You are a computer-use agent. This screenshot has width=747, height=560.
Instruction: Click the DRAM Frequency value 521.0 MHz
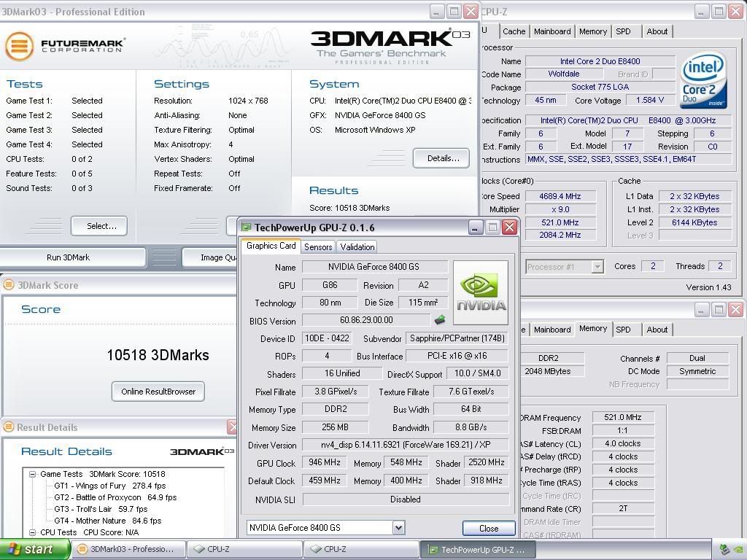click(623, 417)
